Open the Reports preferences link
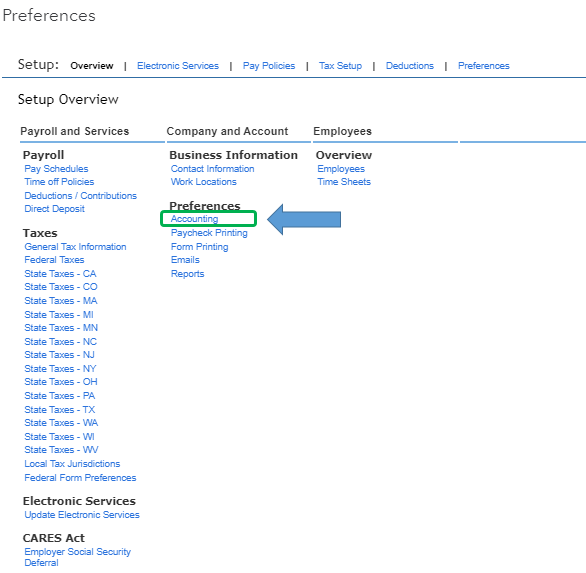 click(x=188, y=274)
